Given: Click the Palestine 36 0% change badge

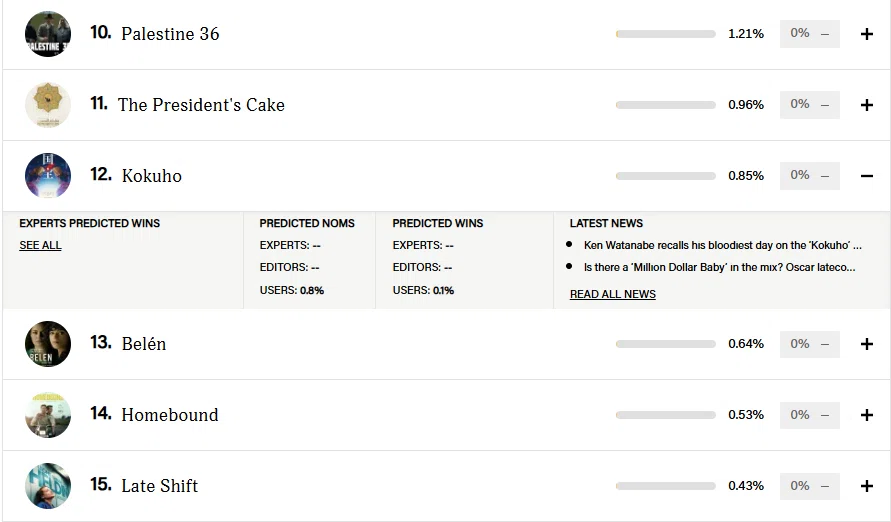Looking at the screenshot, I should pyautogui.click(x=810, y=34).
